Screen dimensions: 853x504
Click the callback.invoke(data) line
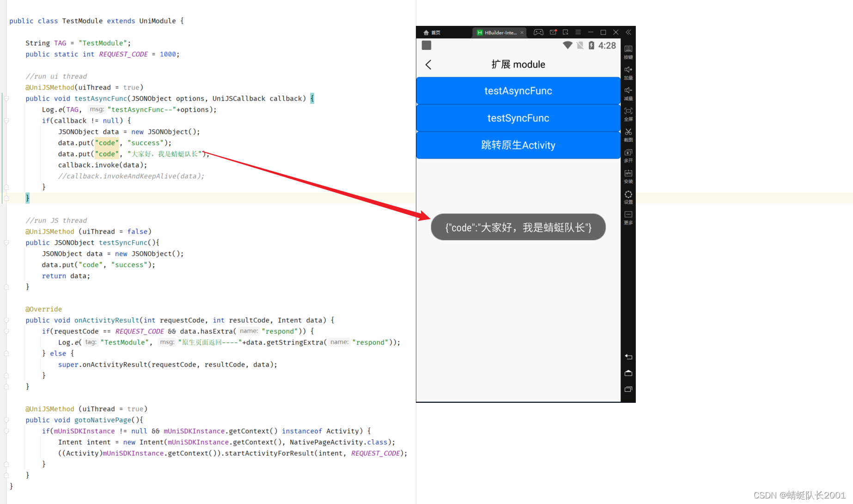pyautogui.click(x=103, y=165)
